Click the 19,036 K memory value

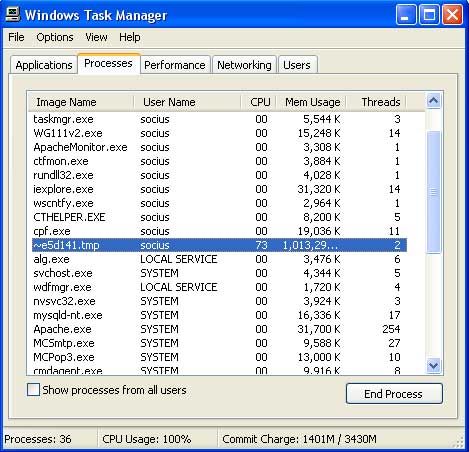(x=319, y=231)
